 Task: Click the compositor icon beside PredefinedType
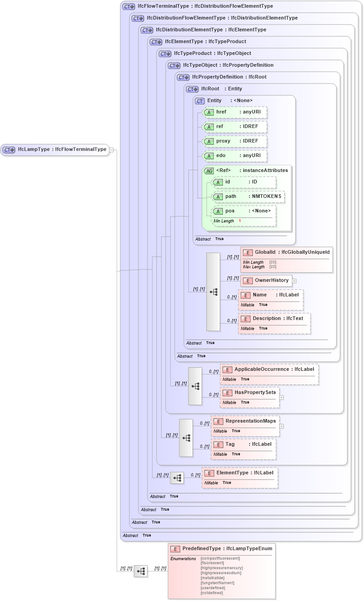tap(141, 571)
